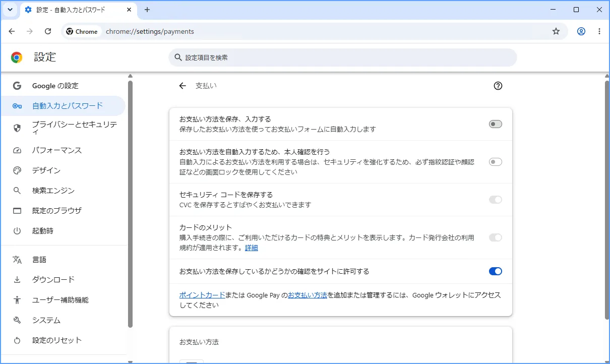The image size is (610, 364).
Task: Open 検索エンジン settings
Action: click(x=63, y=191)
